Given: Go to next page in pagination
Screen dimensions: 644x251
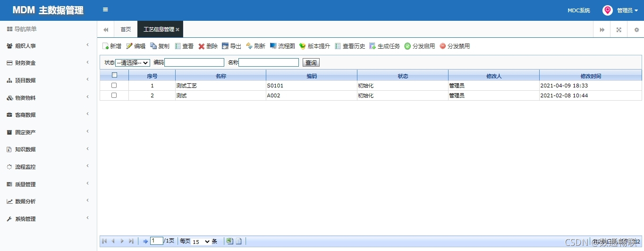Looking at the screenshot, I should (x=122, y=241).
